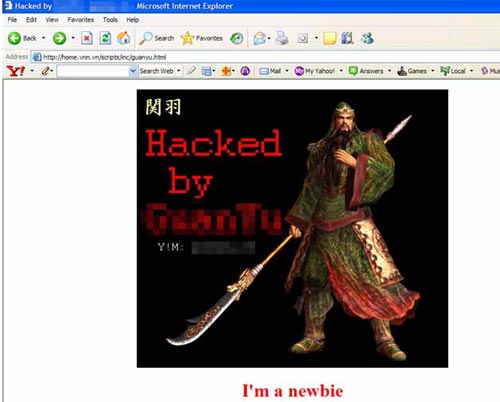Image resolution: width=500 pixels, height=402 pixels.
Task: Click the Print icon
Action: click(x=282, y=38)
